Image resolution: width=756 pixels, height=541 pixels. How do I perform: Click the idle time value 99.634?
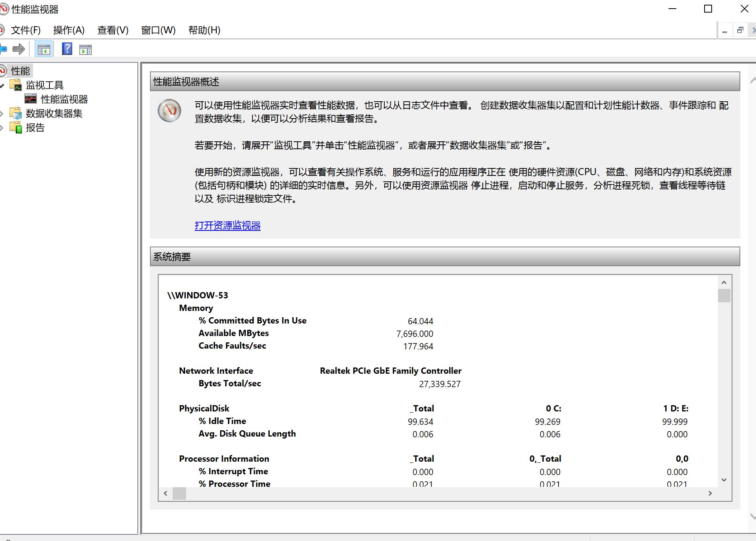tap(420, 422)
